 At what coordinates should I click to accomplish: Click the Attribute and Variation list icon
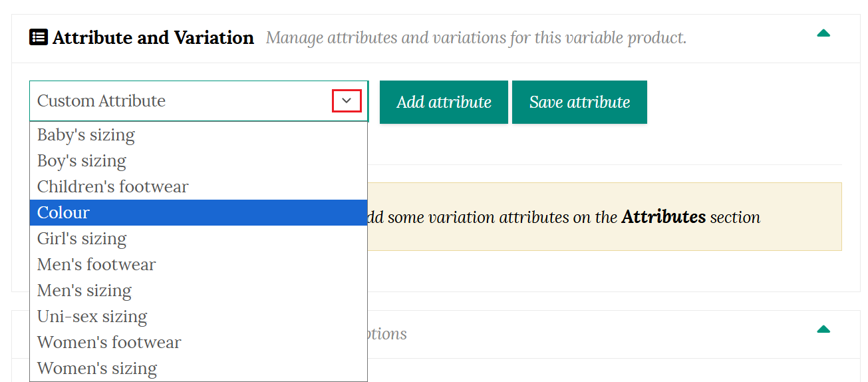pyautogui.click(x=39, y=37)
